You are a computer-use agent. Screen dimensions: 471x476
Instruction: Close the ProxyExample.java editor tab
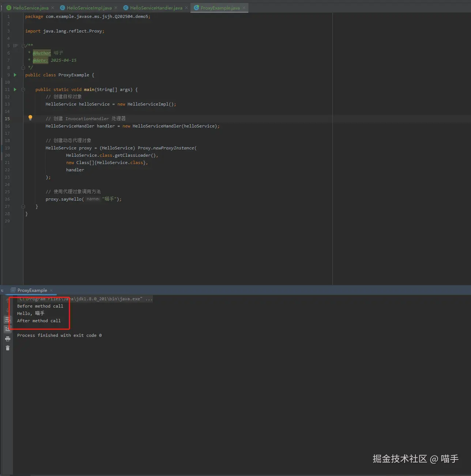(x=244, y=8)
